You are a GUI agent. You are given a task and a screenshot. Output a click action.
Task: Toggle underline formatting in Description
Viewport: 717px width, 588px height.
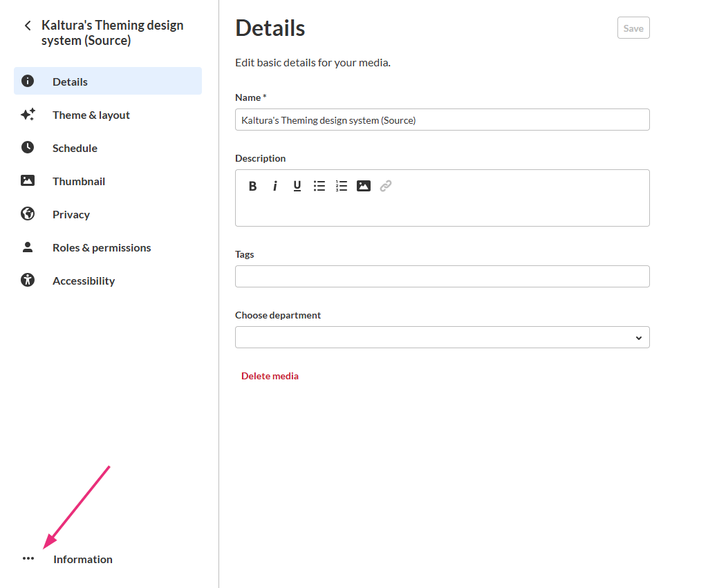coord(297,186)
